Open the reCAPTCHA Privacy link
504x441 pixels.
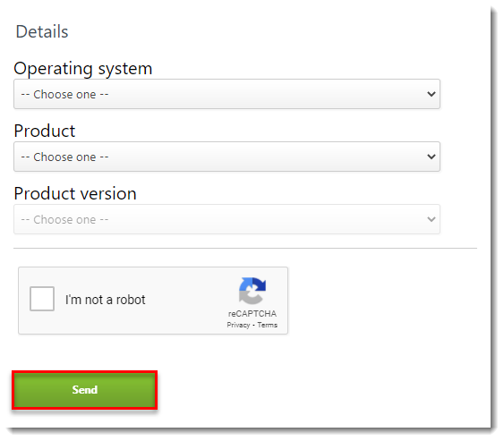click(x=238, y=325)
